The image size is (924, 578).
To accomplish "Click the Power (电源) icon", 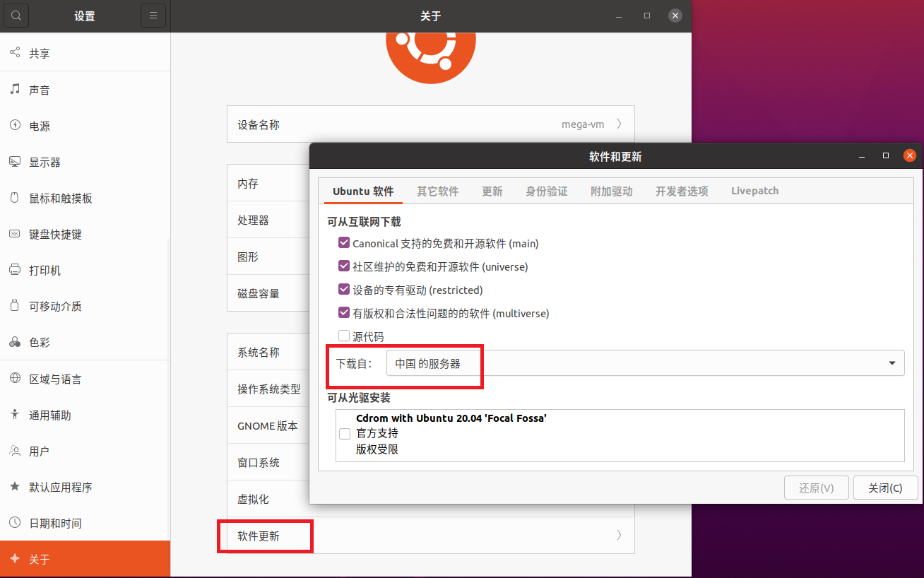I will pyautogui.click(x=15, y=126).
